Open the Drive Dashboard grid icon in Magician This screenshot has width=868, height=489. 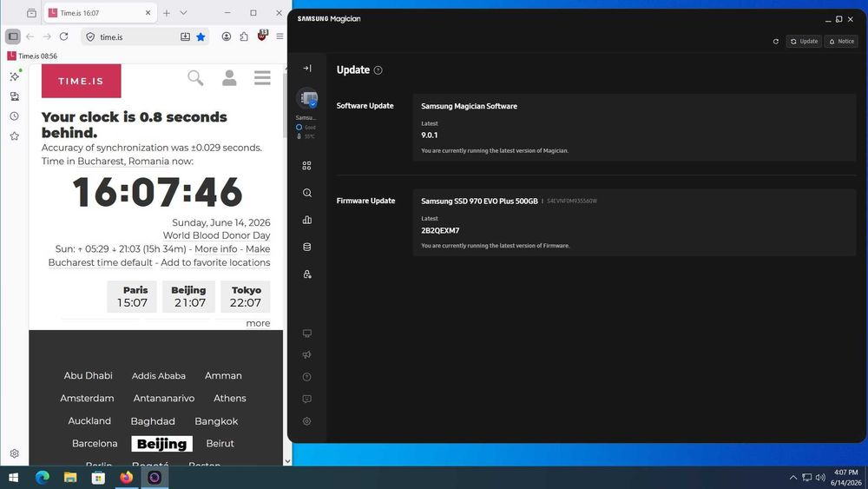point(306,166)
